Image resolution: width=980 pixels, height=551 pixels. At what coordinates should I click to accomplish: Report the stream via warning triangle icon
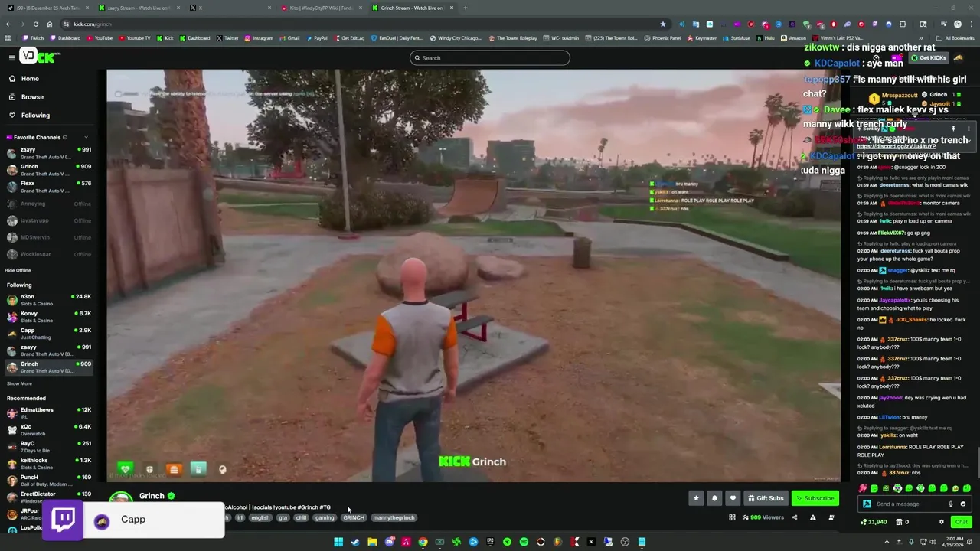click(x=812, y=517)
